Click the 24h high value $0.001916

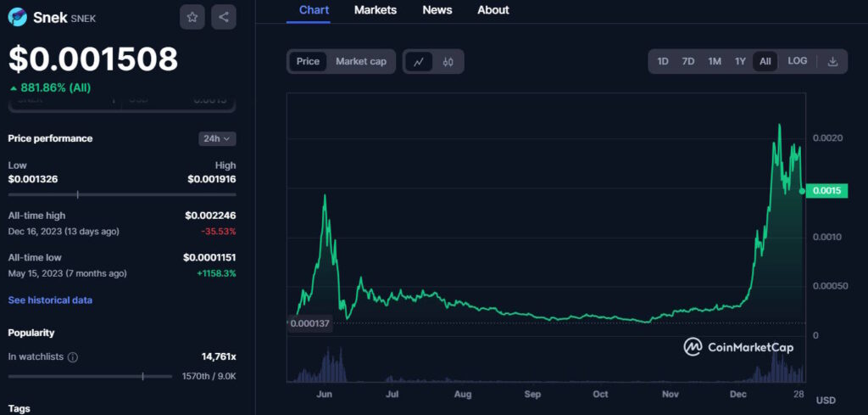(211, 179)
